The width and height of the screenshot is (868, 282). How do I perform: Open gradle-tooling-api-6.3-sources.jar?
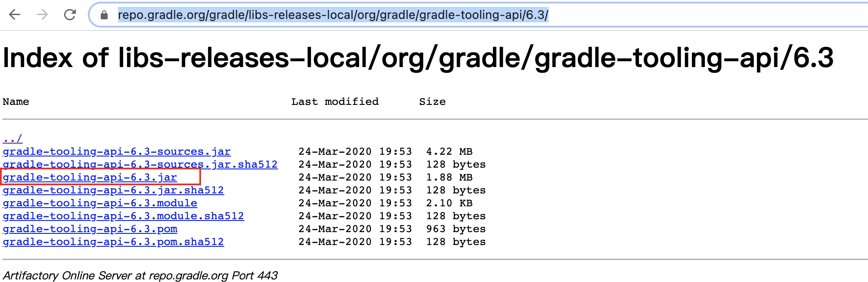(116, 151)
